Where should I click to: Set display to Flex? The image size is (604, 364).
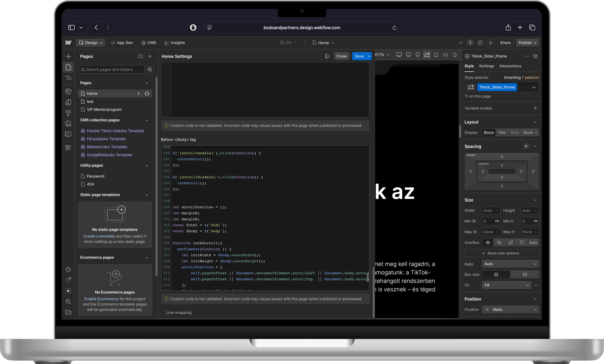[x=502, y=133]
